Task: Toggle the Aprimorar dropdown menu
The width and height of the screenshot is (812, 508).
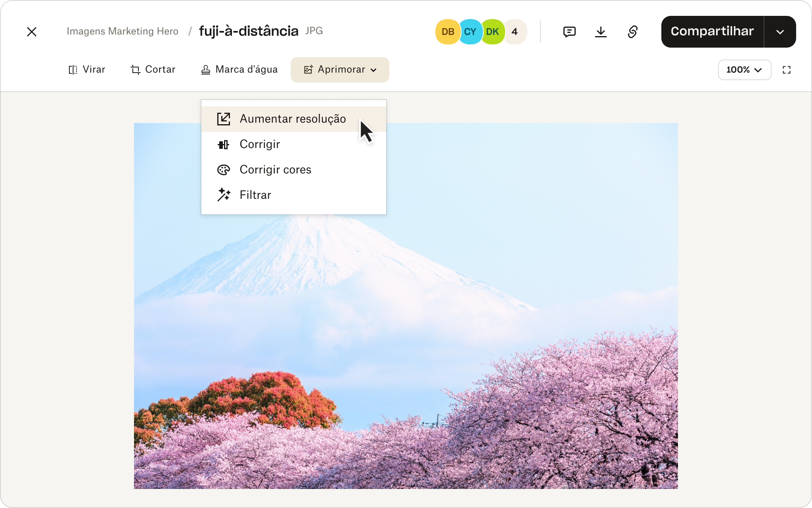Action: (x=340, y=70)
